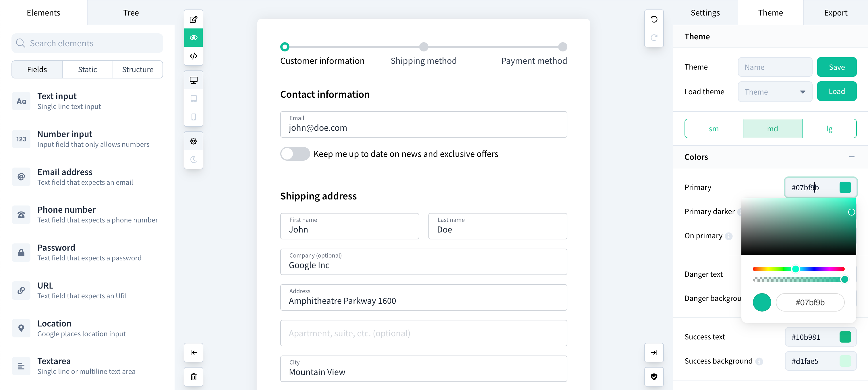This screenshot has height=390, width=868.
Task: Open the Load theme dropdown
Action: pos(775,91)
